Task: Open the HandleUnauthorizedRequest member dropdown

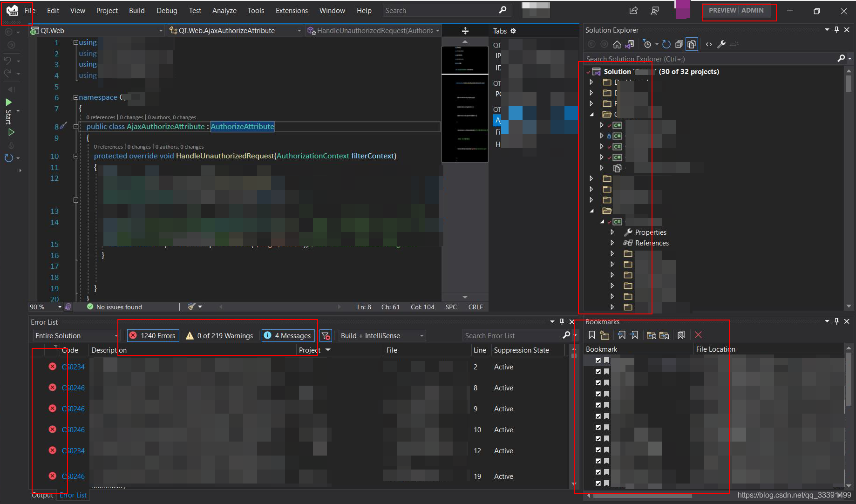Action: 374,31
